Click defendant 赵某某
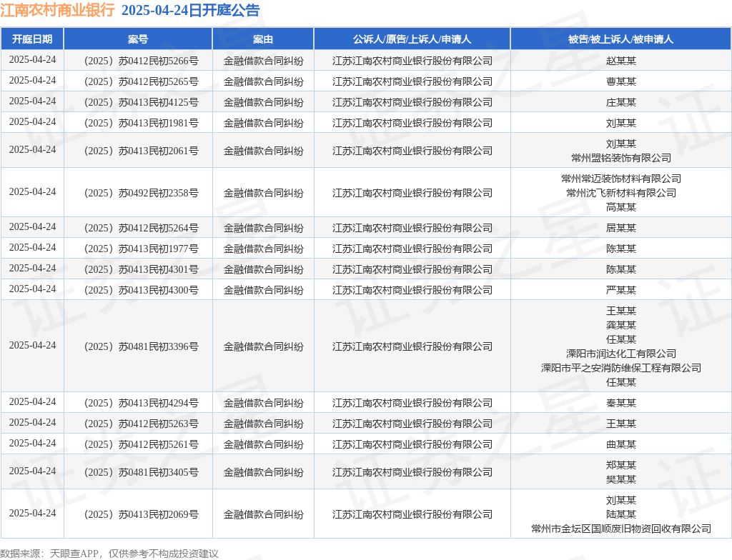 click(x=621, y=61)
